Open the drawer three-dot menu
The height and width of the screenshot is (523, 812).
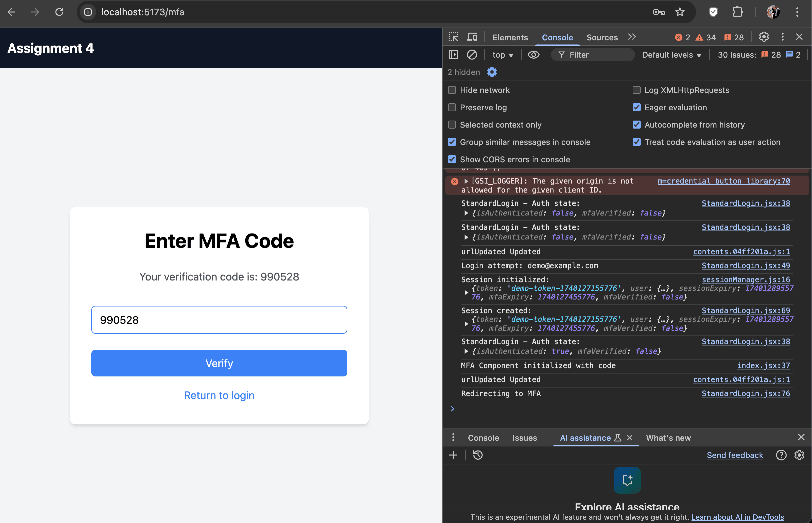[x=453, y=437]
